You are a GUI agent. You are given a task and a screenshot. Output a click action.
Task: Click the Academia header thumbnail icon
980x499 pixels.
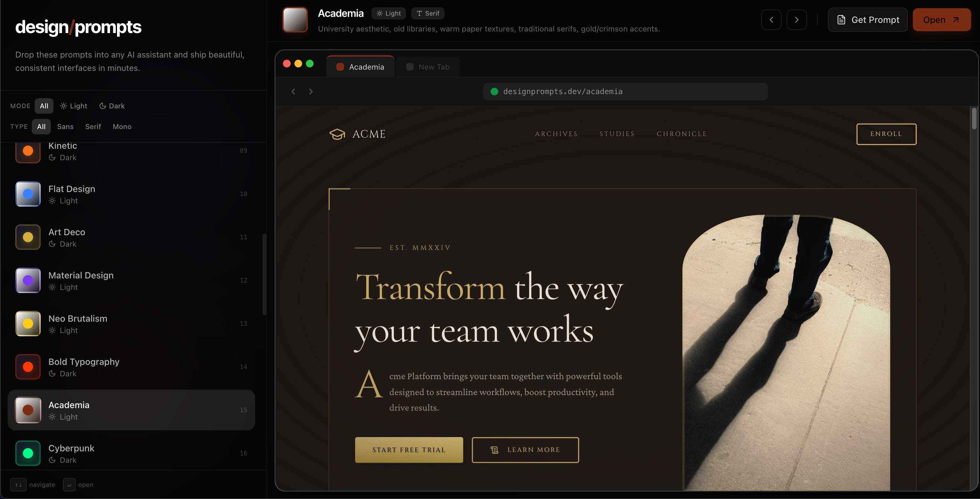(295, 20)
